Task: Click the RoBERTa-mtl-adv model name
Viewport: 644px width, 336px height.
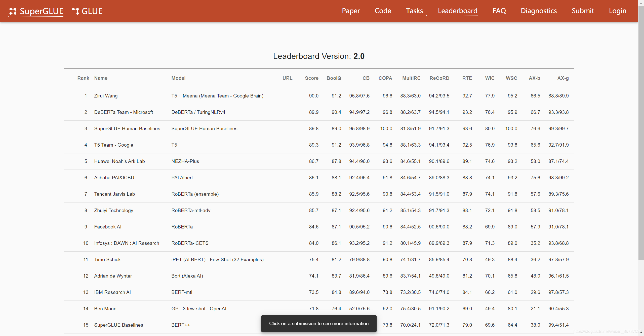Action: click(x=191, y=210)
